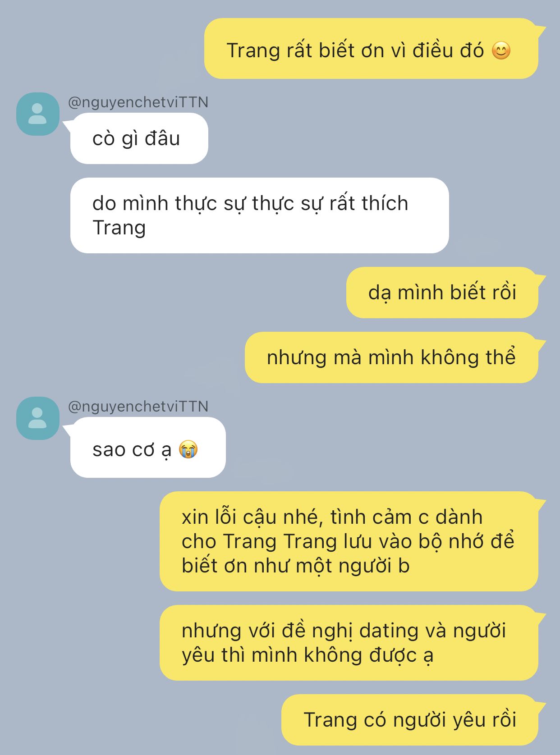This screenshot has width=560, height=755.
Task: Tap the 'nhưng với đề nghị dating' message
Action: tap(349, 643)
